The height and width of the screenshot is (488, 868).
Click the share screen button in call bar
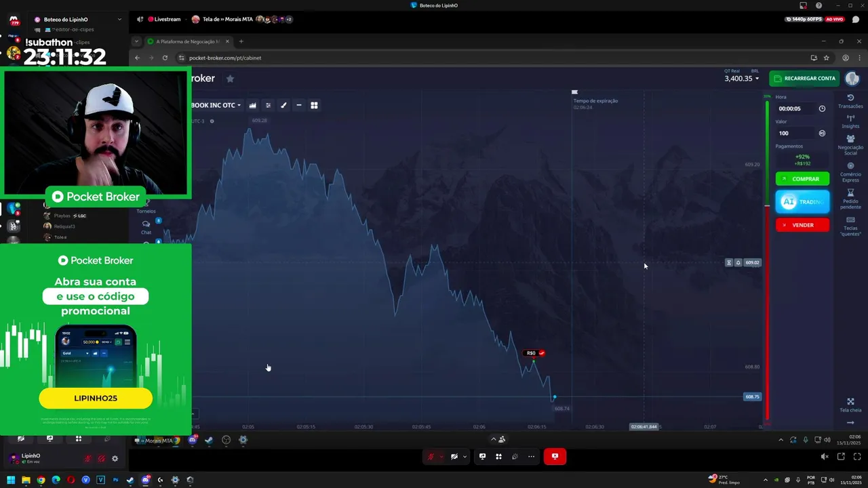point(482,457)
